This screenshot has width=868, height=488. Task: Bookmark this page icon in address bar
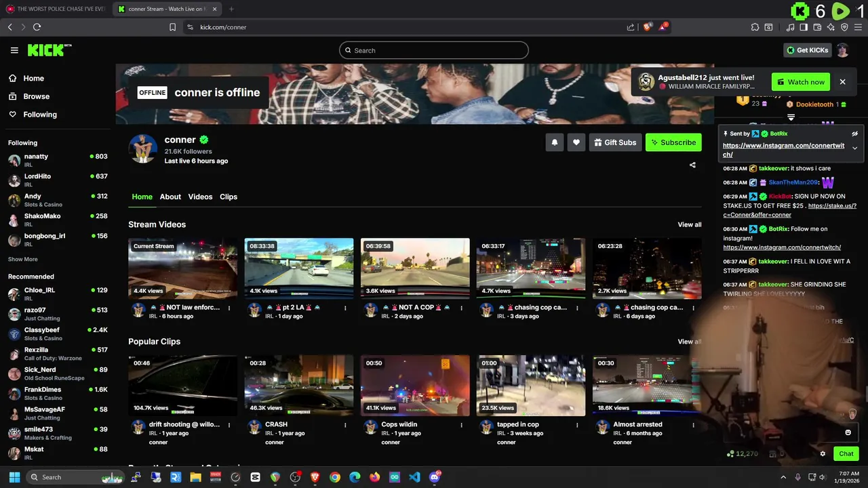pyautogui.click(x=172, y=27)
